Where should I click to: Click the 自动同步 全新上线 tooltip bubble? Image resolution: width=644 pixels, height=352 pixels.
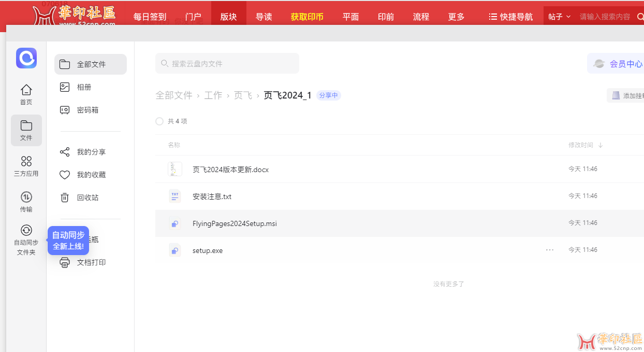click(68, 241)
